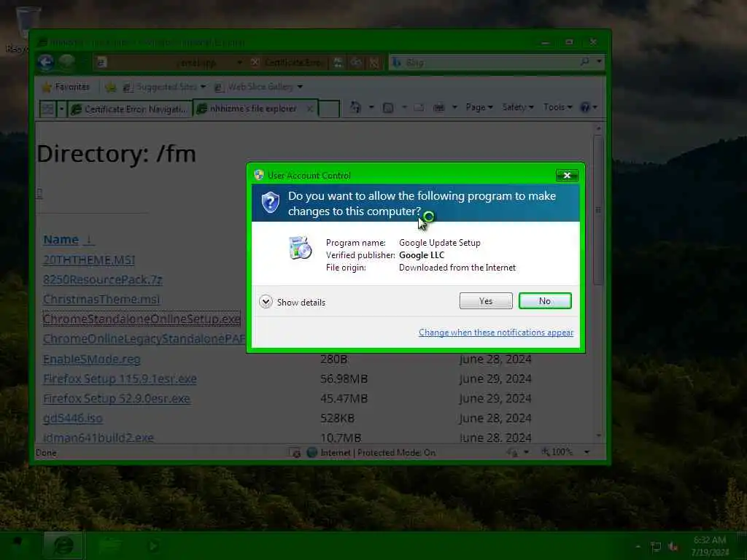
Task: Click the Read Mail icon in command bar
Action: click(419, 108)
